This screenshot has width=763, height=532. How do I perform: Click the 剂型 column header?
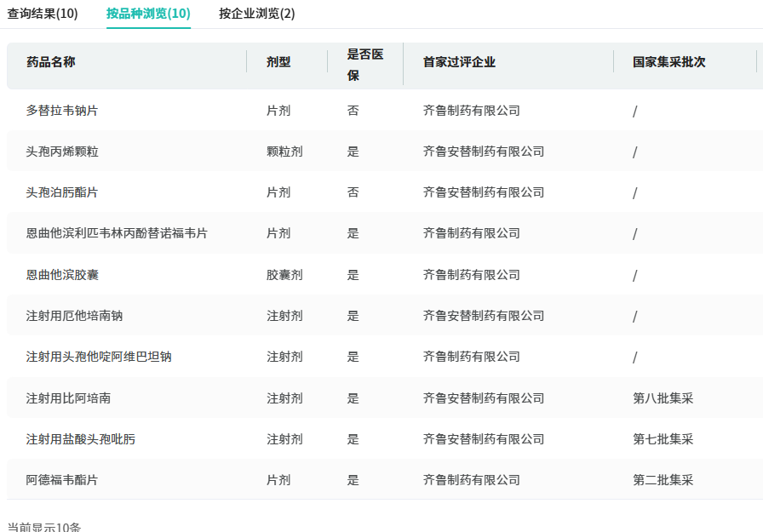coord(278,62)
